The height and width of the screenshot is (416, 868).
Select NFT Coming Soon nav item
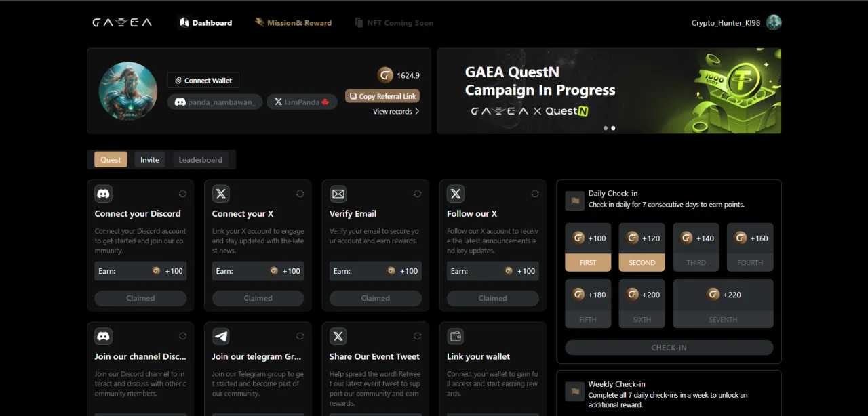point(394,22)
